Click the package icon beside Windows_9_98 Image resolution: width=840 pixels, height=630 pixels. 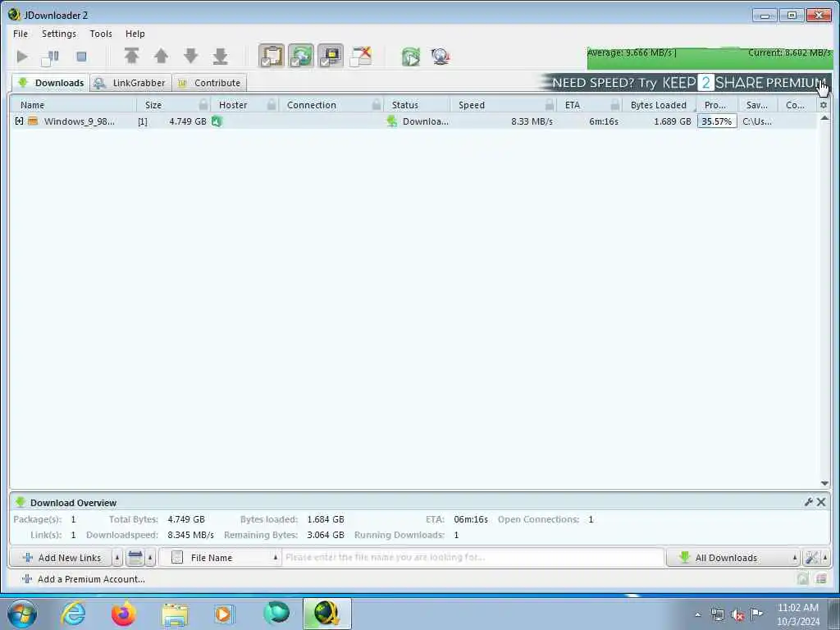point(33,121)
